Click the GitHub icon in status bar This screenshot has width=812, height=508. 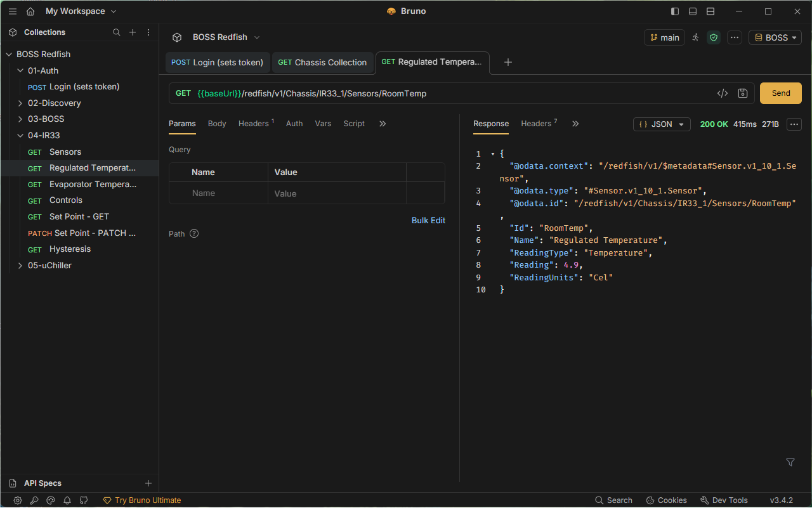point(84,500)
